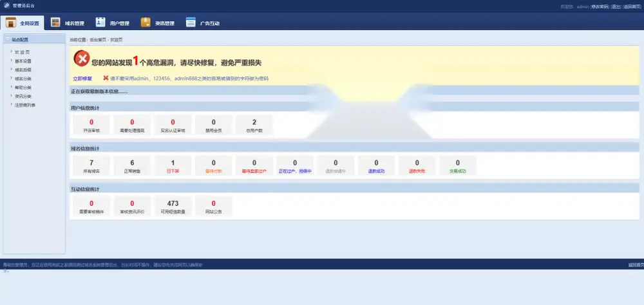Viewport: 644px width, 305px height.
Task: Click the 用户信息统计 section header
Action: pos(354,107)
